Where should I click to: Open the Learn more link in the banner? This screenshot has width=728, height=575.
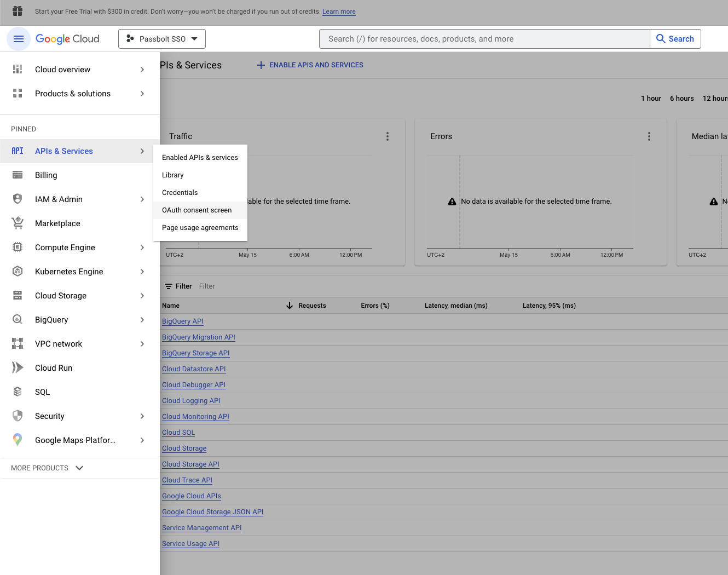tap(339, 12)
